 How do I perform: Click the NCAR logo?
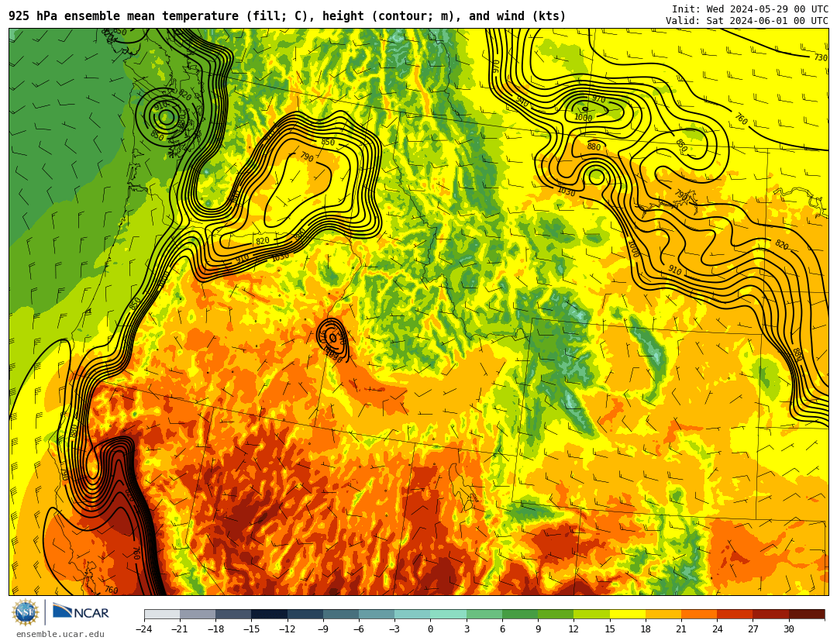[81, 611]
